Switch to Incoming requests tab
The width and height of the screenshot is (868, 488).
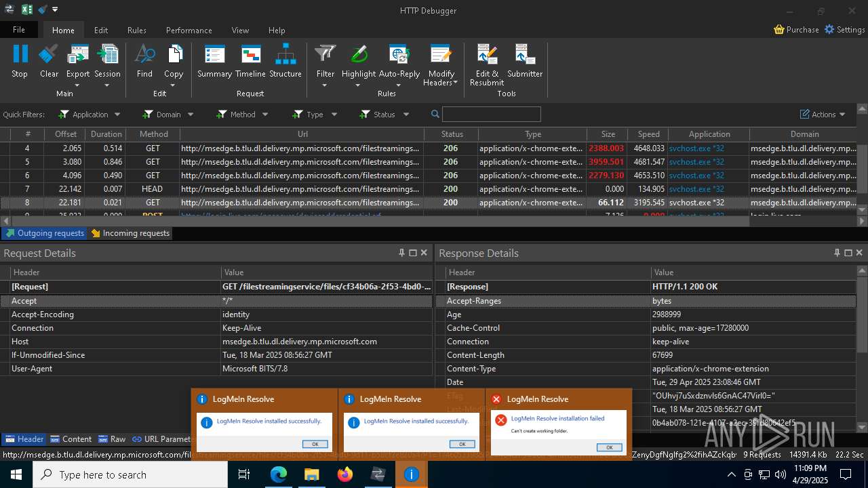point(130,233)
